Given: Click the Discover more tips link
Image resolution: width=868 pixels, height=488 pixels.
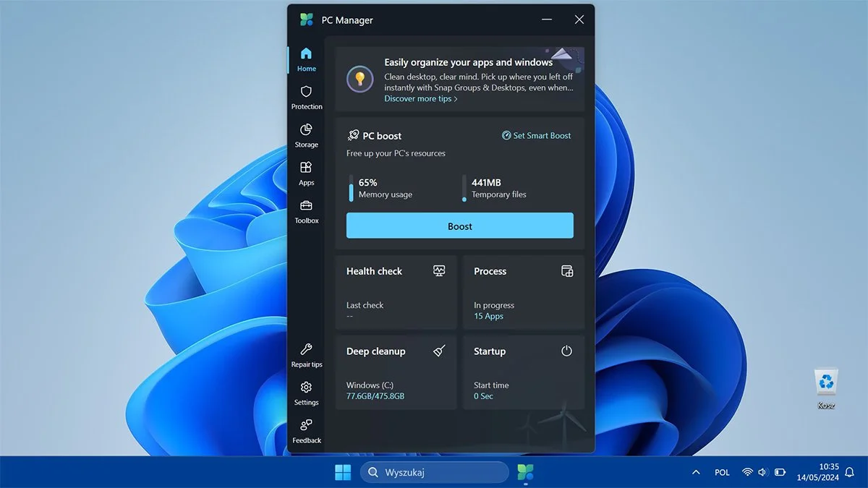Looking at the screenshot, I should [420, 98].
